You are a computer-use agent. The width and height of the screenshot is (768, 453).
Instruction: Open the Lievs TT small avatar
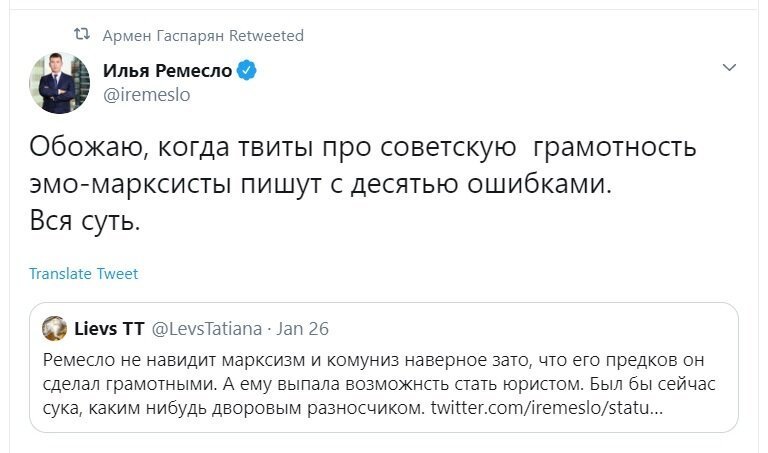54,329
